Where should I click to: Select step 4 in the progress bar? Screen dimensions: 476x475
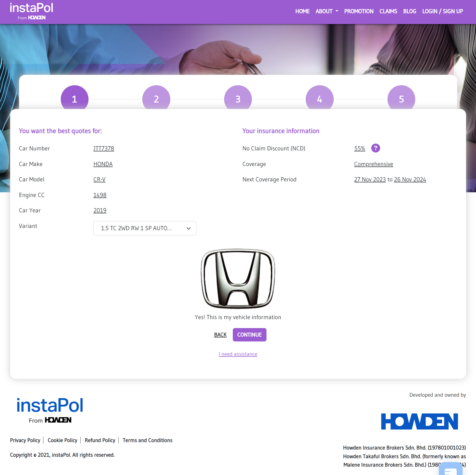click(319, 99)
